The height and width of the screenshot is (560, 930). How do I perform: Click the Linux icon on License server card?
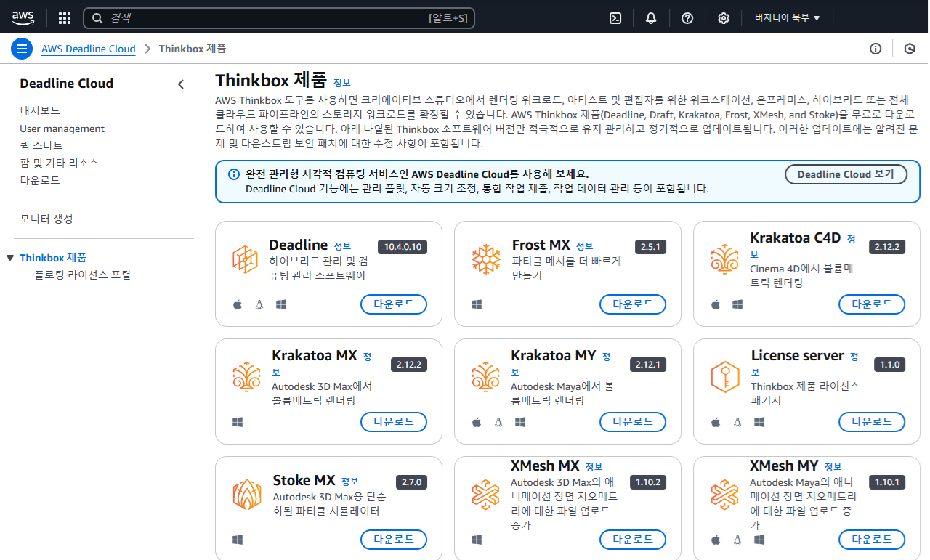(x=737, y=422)
